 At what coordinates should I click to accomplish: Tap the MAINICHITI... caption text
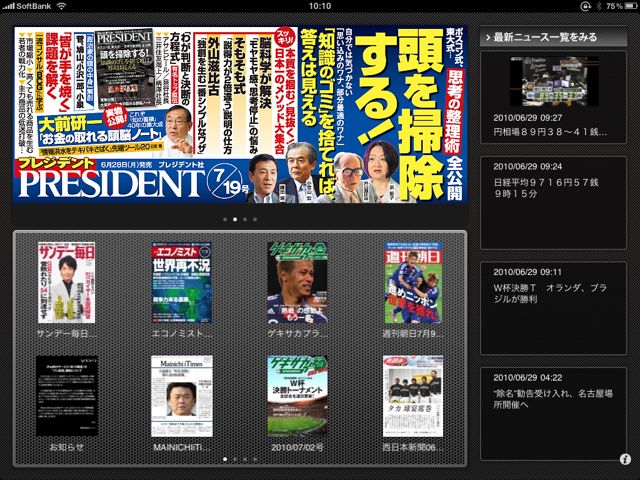click(182, 447)
